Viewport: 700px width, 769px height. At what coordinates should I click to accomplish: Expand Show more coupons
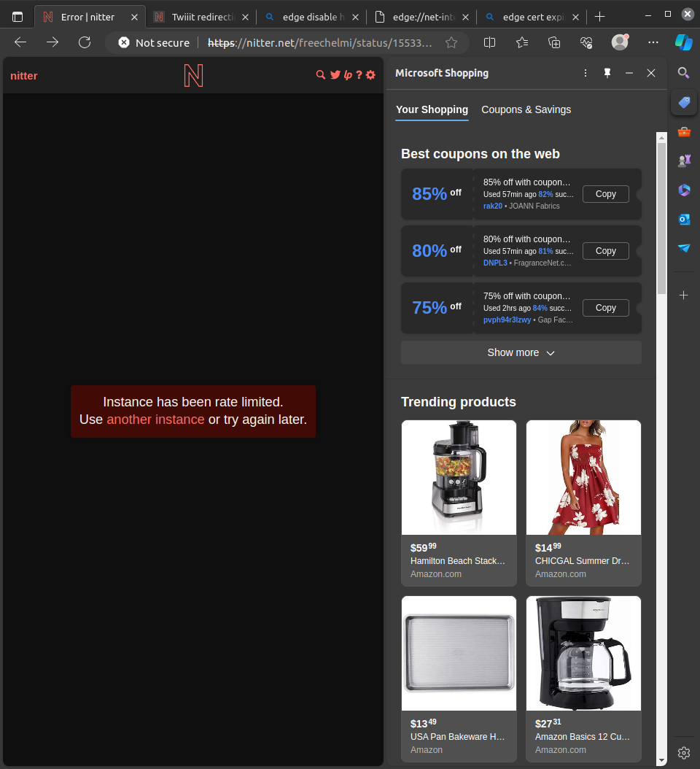tap(521, 352)
